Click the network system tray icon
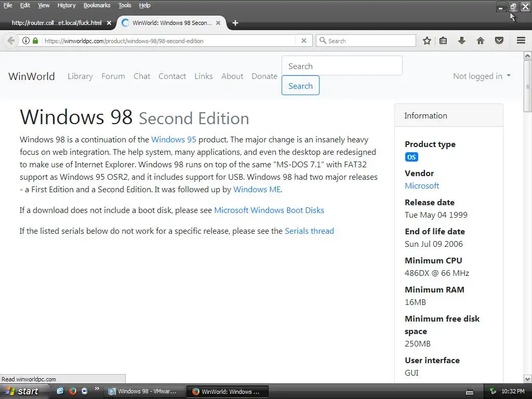This screenshot has height=399, width=532. pyautogui.click(x=493, y=391)
